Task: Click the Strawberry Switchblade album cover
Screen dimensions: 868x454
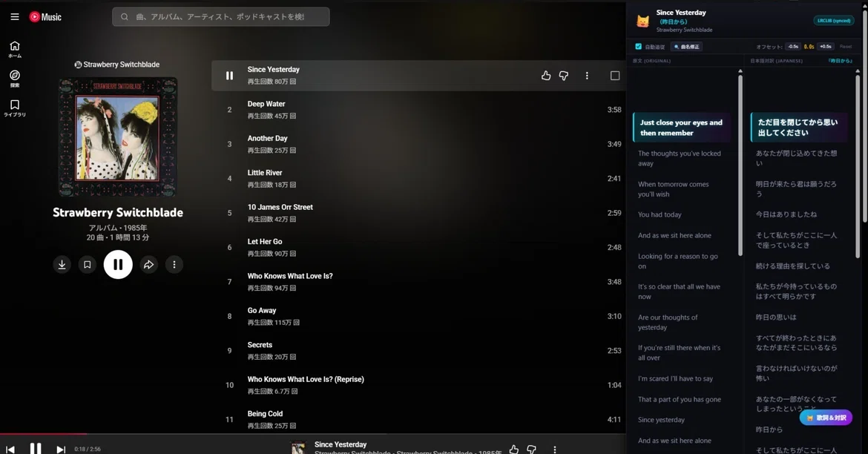Action: (118, 137)
